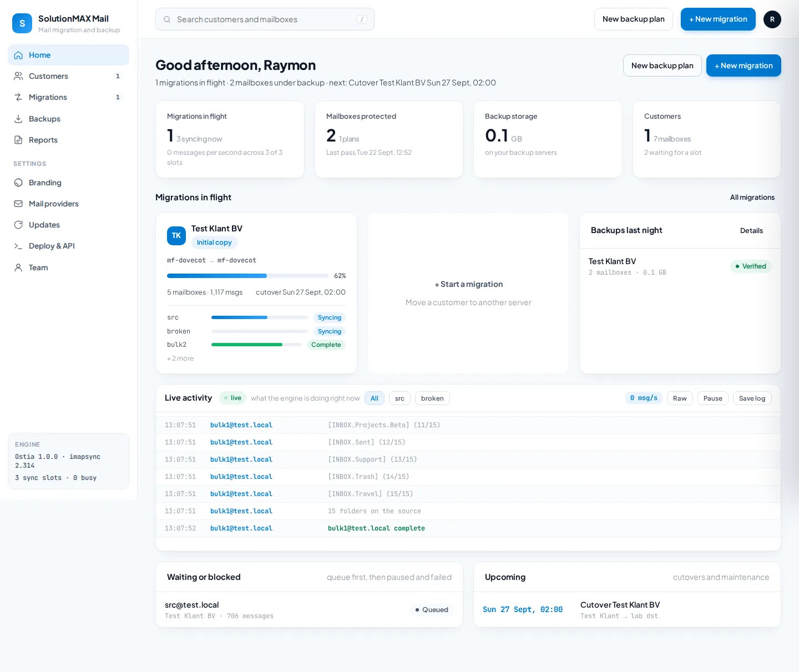
Task: Open the Migrations page
Action: [69, 97]
